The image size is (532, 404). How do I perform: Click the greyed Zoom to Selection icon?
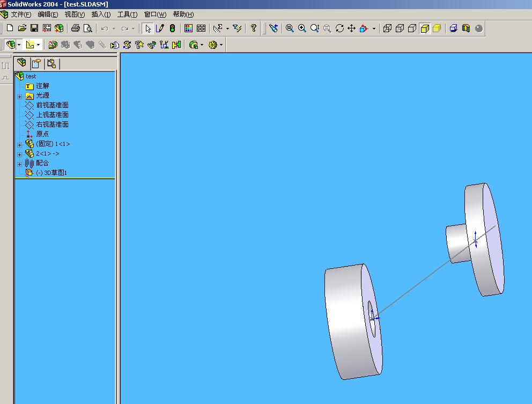pyautogui.click(x=327, y=28)
